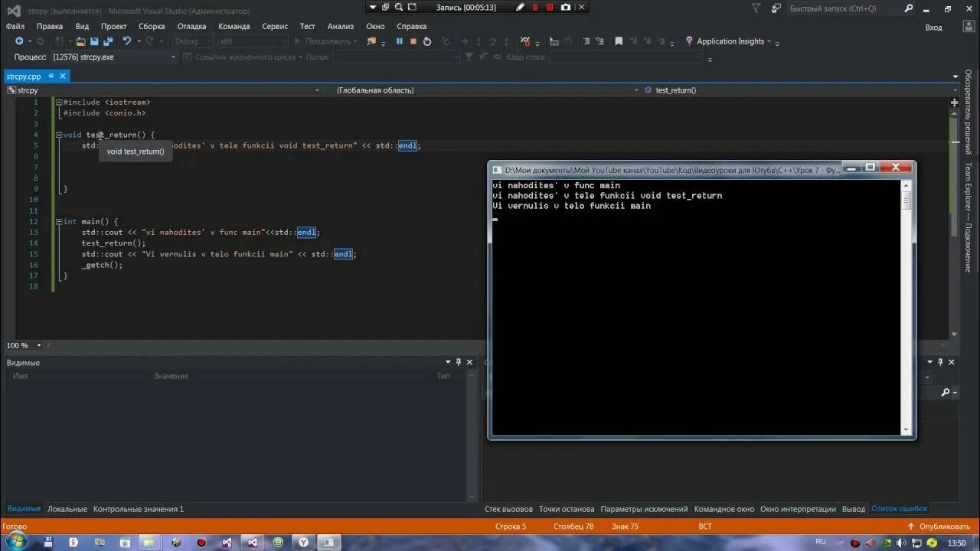Collapse the void test_return function block
Screen dimensions: 980x551
(58, 135)
